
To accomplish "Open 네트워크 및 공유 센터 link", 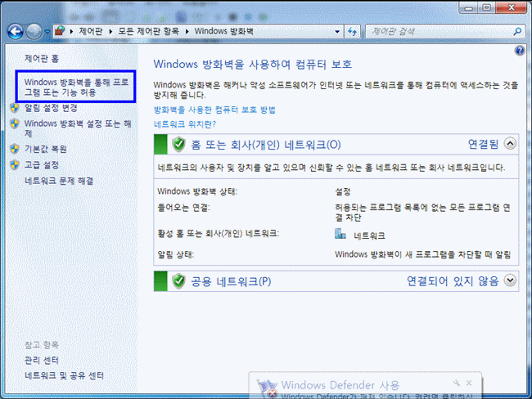I will click(64, 375).
